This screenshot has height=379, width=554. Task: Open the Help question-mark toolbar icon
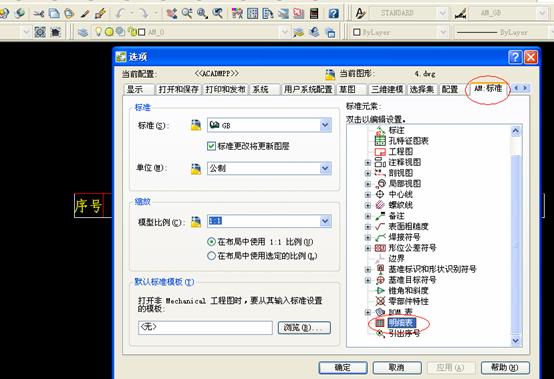[x=334, y=13]
